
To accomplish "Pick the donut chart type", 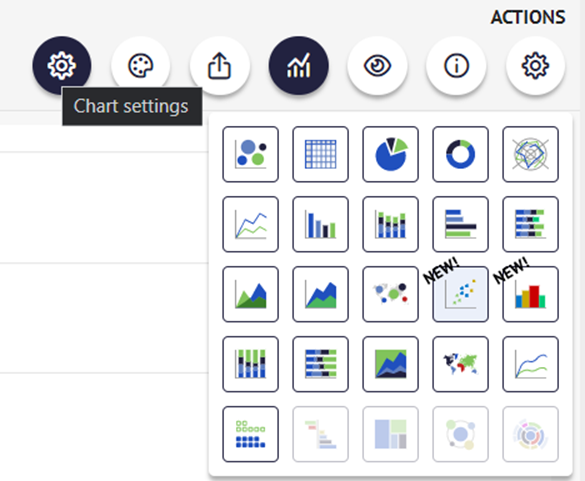I will click(x=460, y=154).
